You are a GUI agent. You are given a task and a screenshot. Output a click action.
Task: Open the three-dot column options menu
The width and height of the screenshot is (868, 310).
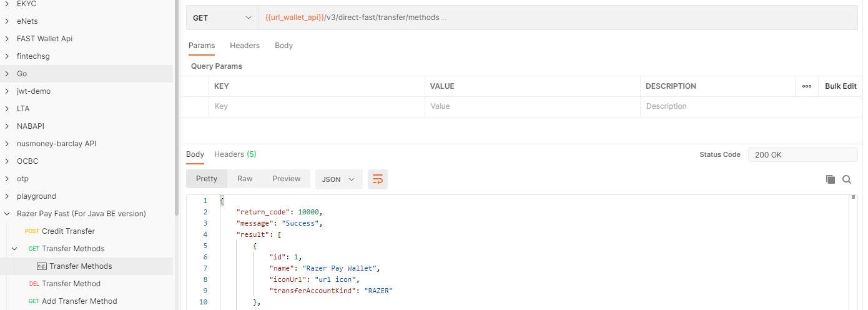pos(806,86)
